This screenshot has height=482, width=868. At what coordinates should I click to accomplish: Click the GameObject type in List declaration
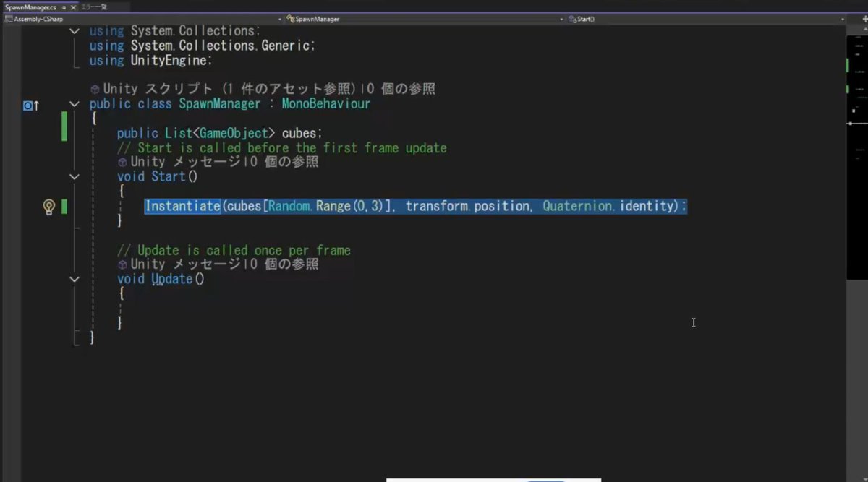tap(234, 133)
